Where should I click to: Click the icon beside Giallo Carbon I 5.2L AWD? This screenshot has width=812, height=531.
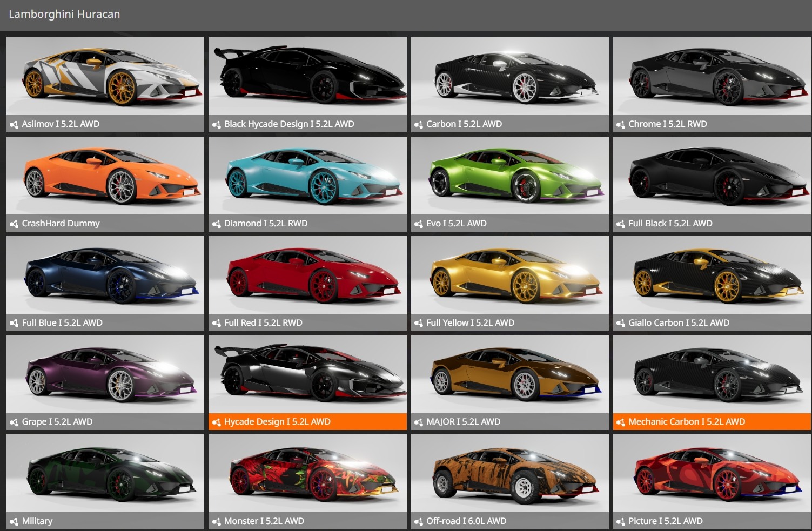click(621, 324)
